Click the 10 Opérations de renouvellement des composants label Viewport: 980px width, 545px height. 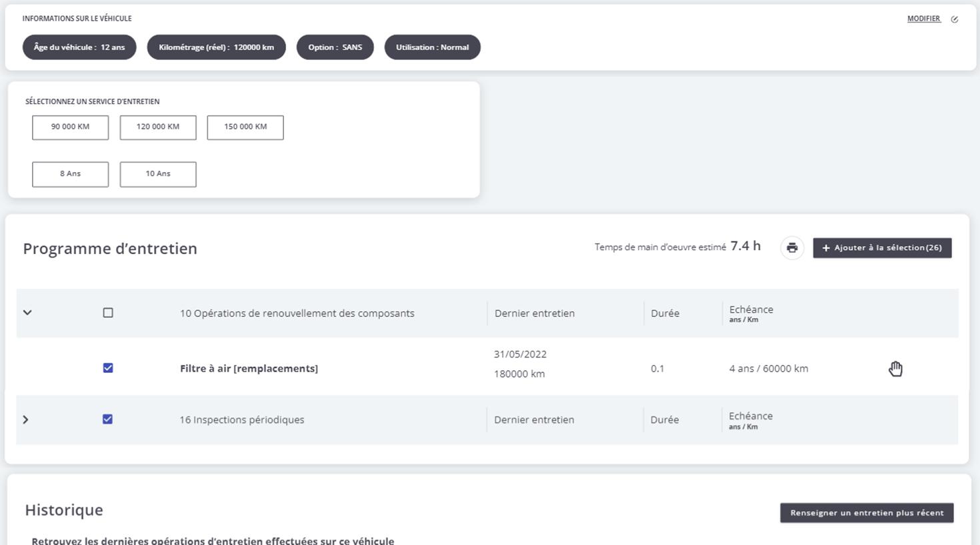(297, 314)
